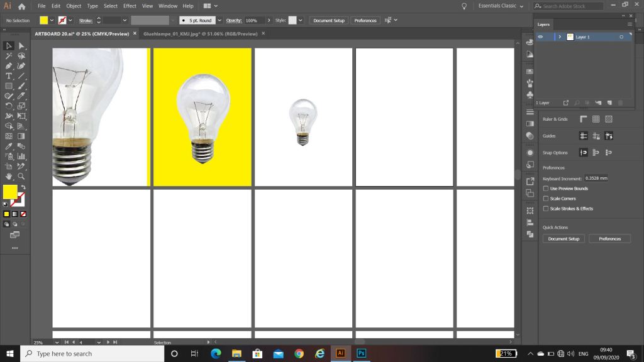Select the Type tool
Viewport: 644px width, 362px height.
9,76
